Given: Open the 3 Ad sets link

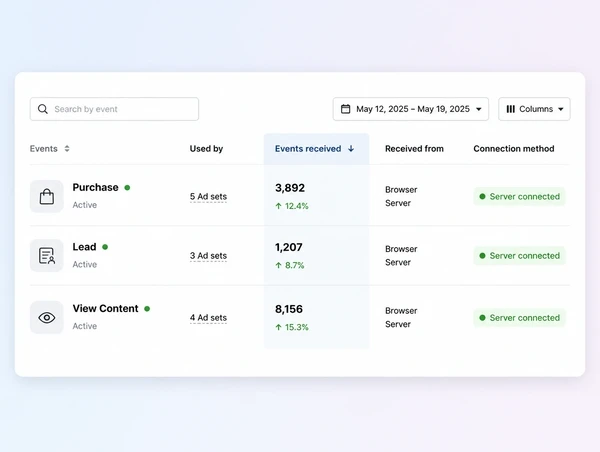Looking at the screenshot, I should (209, 256).
